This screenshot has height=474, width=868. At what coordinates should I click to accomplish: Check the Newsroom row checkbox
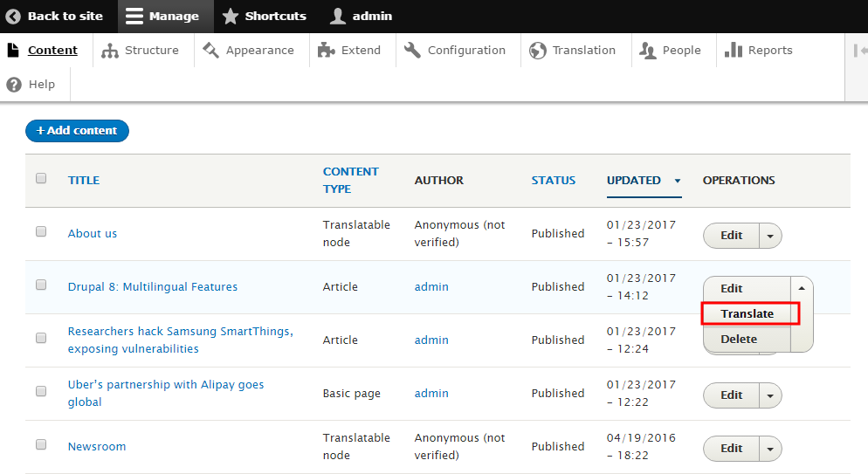click(41, 444)
